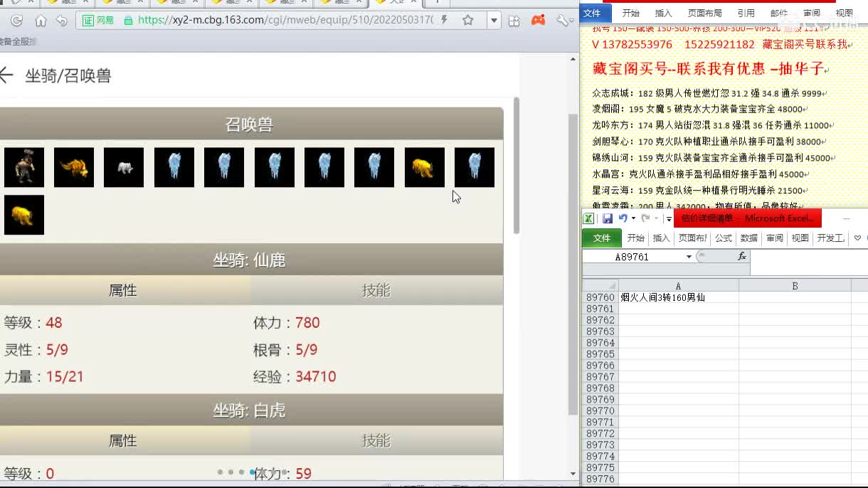This screenshot has height=488, width=868.
Task: Undo in Excel quick access toolbar
Action: coord(623,218)
